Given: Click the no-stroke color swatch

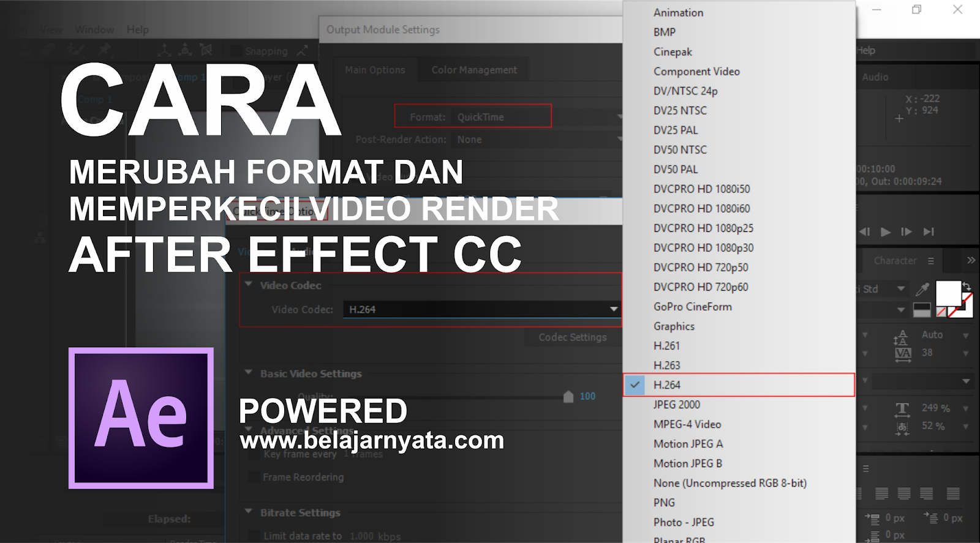Looking at the screenshot, I should pos(941,312).
